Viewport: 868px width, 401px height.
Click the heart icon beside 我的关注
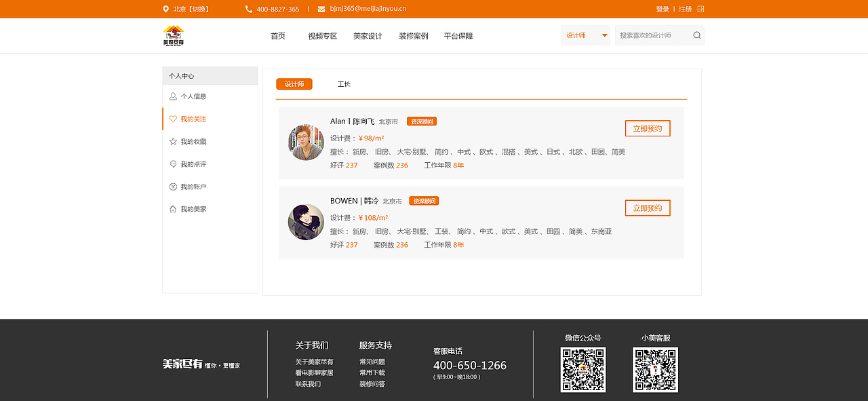[173, 118]
